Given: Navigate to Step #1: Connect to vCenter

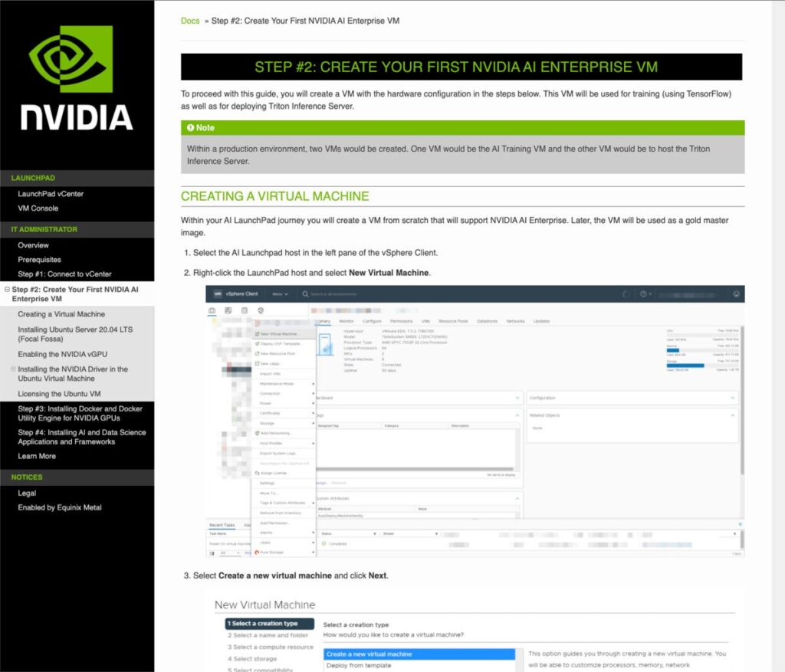Looking at the screenshot, I should [64, 274].
